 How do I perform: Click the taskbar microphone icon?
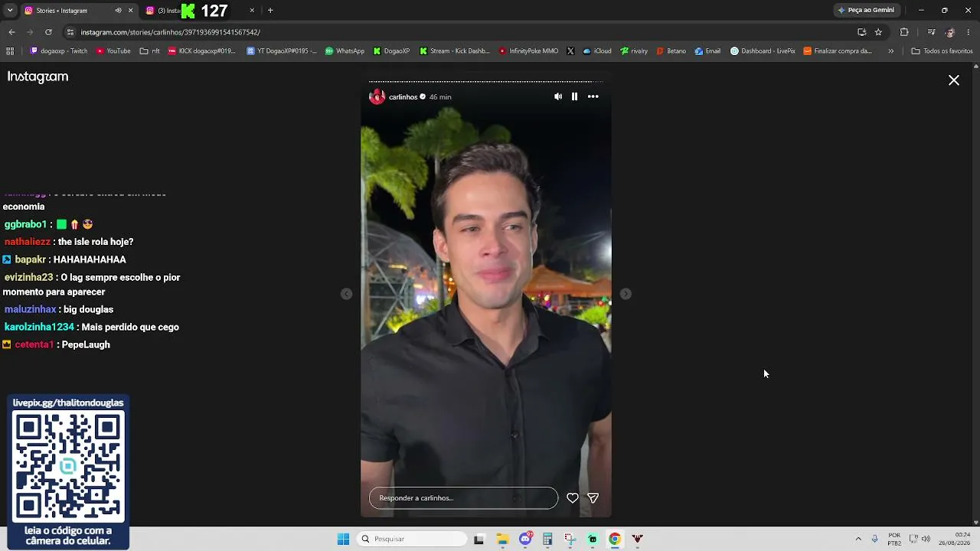[875, 539]
